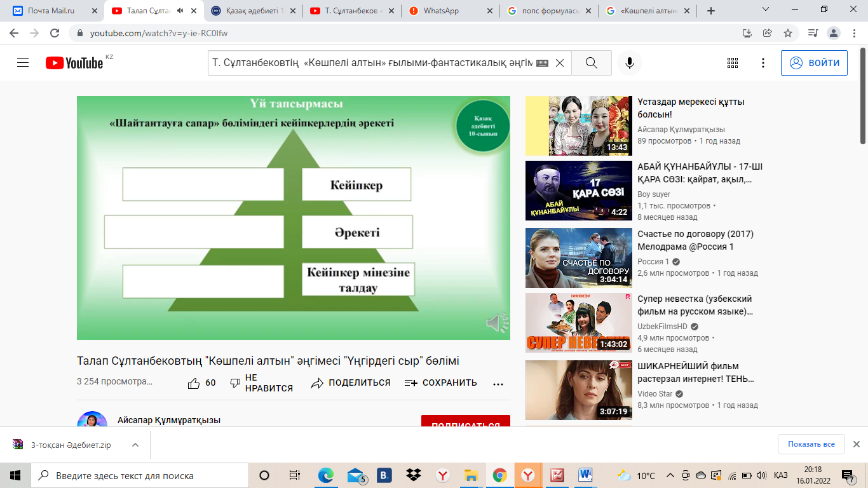
Task: Open the ШИКАРНЕЙШИЙ фильм video thumbnail
Action: click(x=579, y=390)
